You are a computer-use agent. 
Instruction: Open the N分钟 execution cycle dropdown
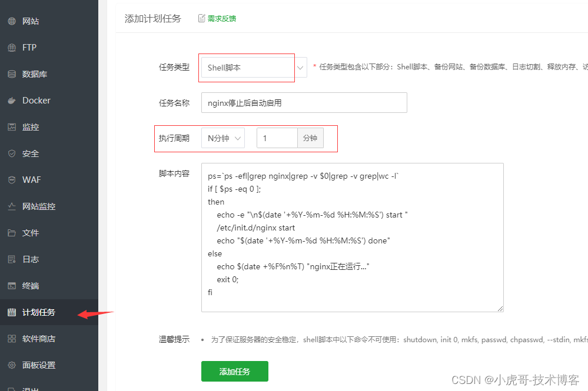[x=223, y=138]
